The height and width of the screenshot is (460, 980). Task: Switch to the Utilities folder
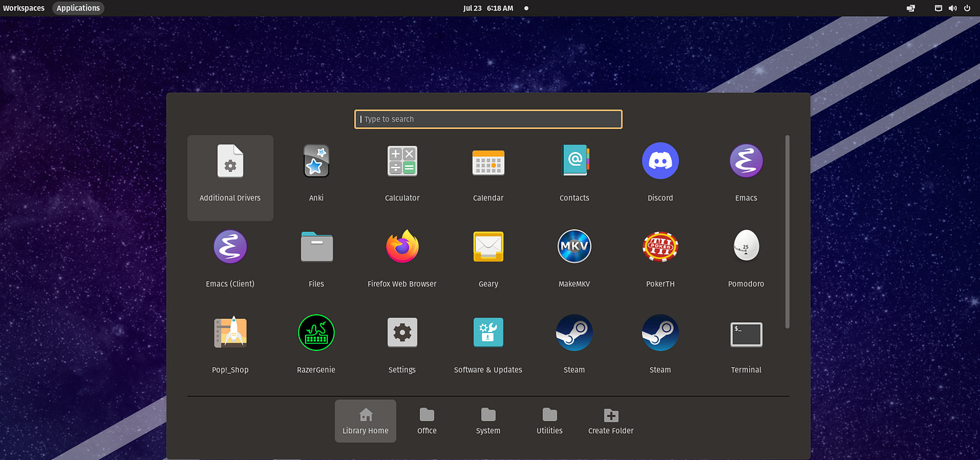click(x=549, y=421)
